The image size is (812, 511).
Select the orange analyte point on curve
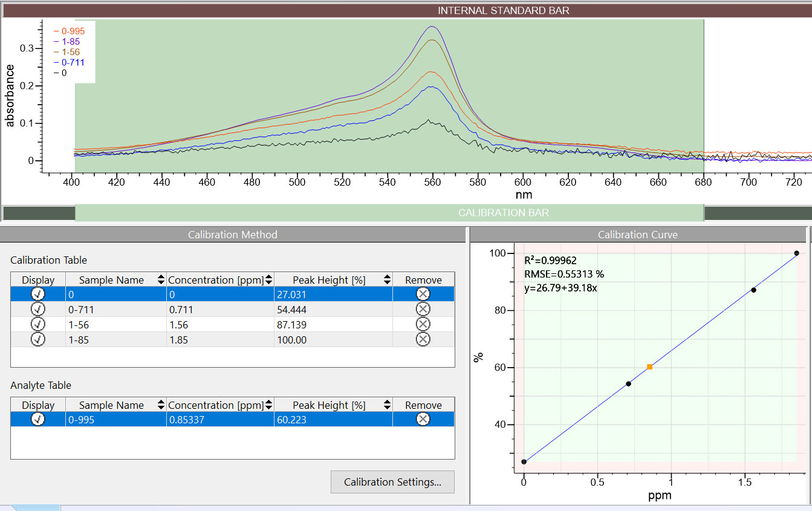pos(649,367)
